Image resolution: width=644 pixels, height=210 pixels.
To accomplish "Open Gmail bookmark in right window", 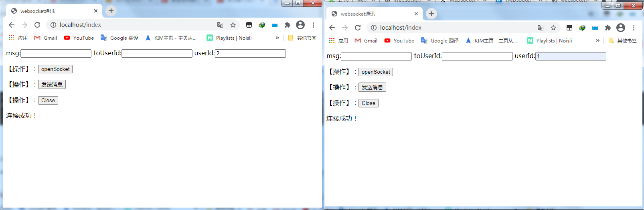I will click(366, 40).
